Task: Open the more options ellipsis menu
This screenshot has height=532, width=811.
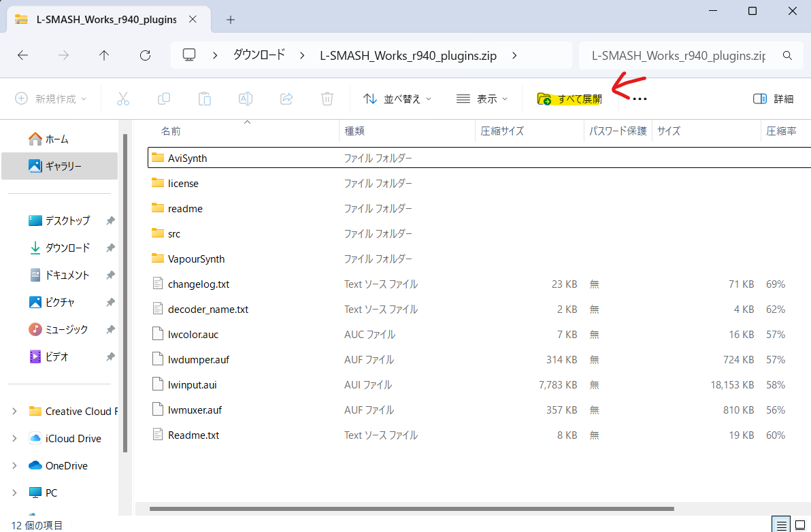Action: [x=640, y=99]
